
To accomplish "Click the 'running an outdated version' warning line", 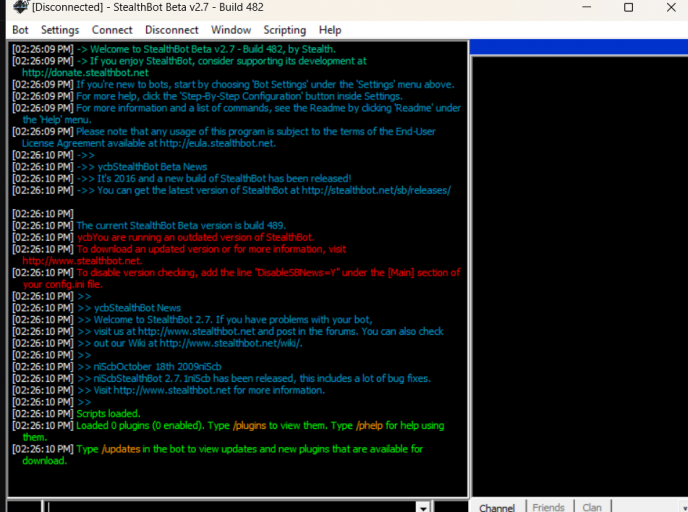I will coord(196,237).
